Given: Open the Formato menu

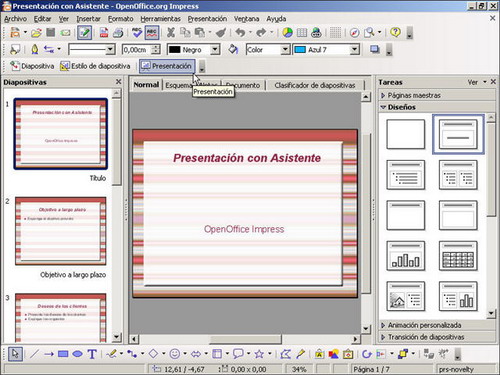Looking at the screenshot, I should (x=120, y=19).
